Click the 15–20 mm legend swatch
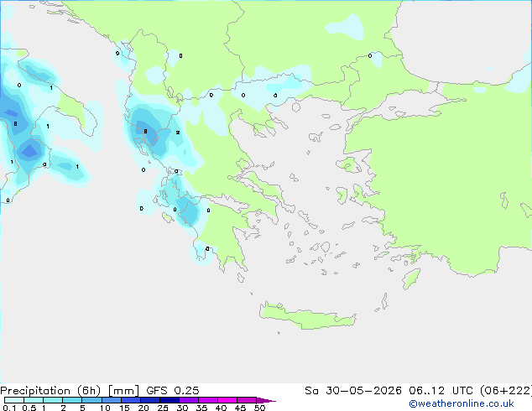Viewport: 532px width, 411px height. (x=130, y=400)
